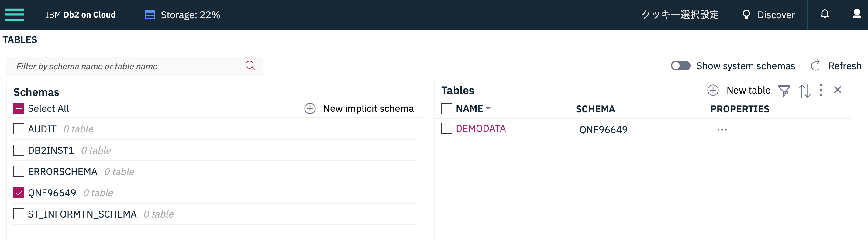Uncheck the QNF96649 schema checkbox
The width and height of the screenshot is (868, 240).
19,193
